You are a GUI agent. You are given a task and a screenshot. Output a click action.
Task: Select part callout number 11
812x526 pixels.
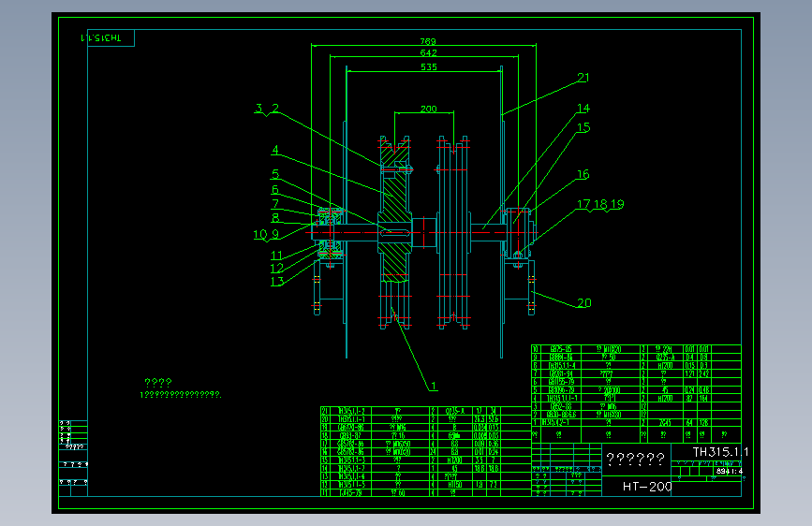(x=276, y=256)
